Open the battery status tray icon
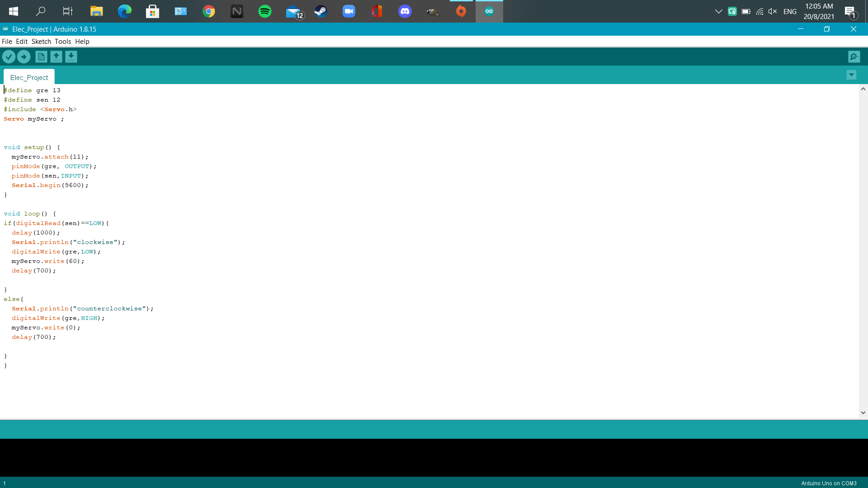 [x=746, y=11]
